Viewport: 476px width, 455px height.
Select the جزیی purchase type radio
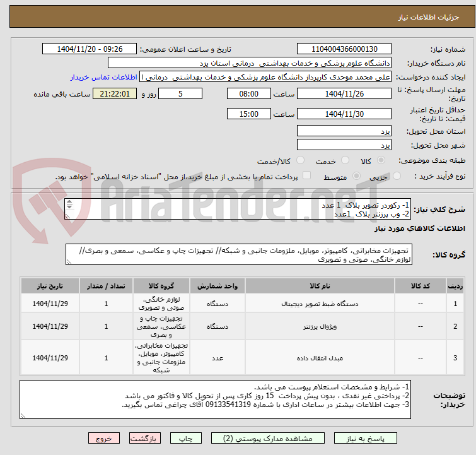[397, 176]
